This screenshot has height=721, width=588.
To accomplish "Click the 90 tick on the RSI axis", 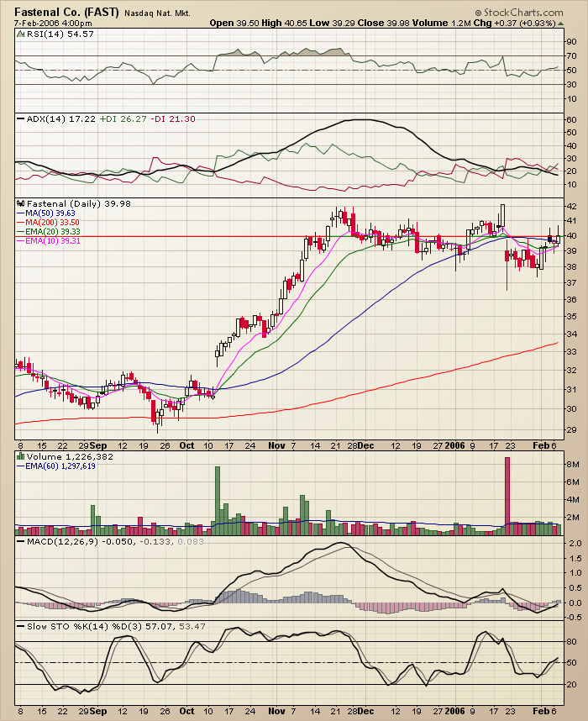I will [x=571, y=42].
